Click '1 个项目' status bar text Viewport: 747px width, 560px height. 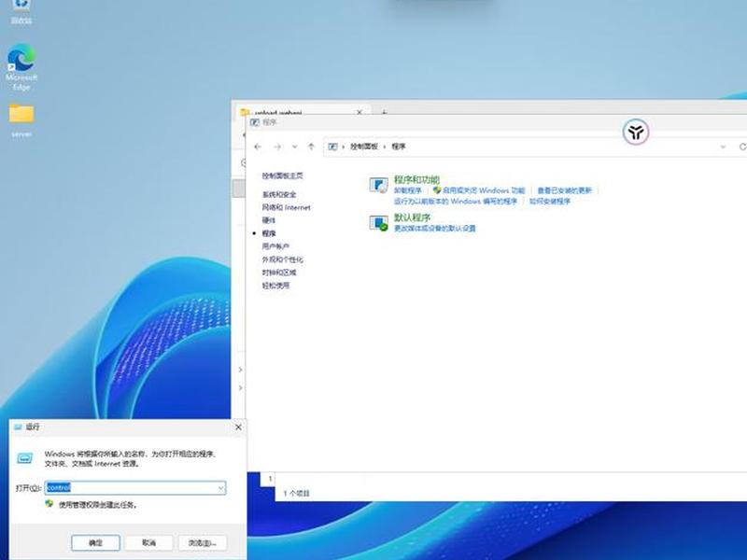point(296,494)
